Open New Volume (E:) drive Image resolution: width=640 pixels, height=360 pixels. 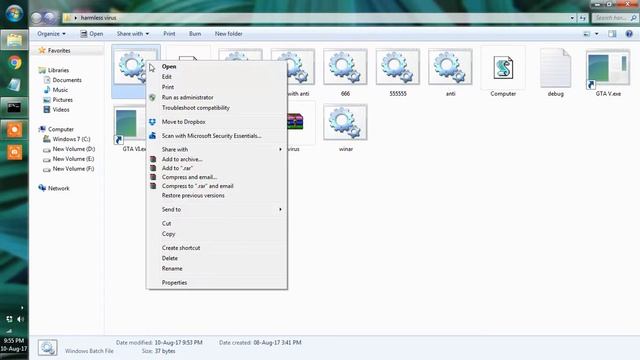(73, 159)
